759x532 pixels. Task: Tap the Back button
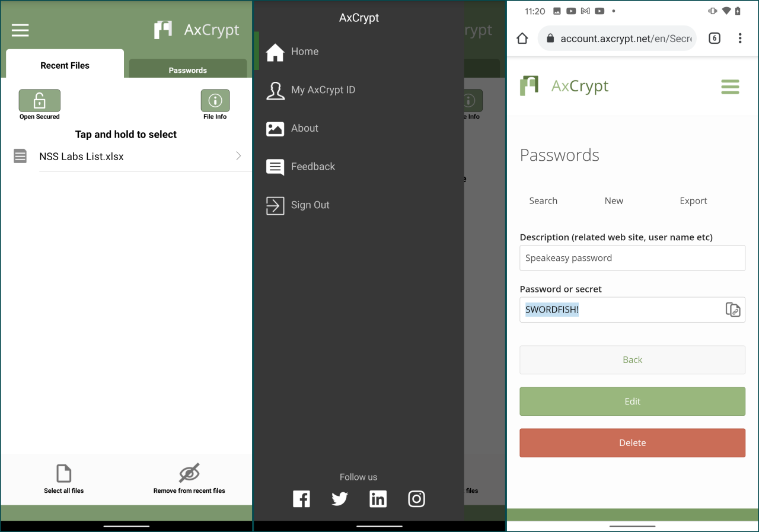[632, 360]
